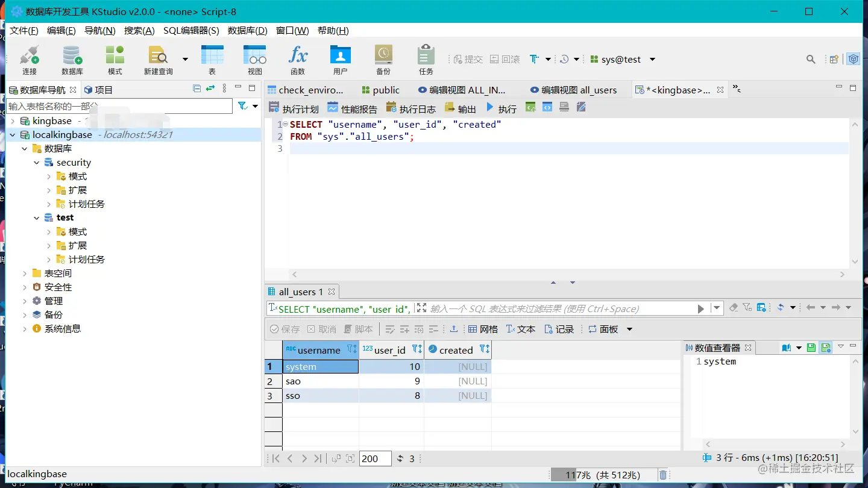Image resolution: width=868 pixels, height=488 pixels.
Task: Click the search magnifier icon in toolbar
Action: (x=811, y=59)
